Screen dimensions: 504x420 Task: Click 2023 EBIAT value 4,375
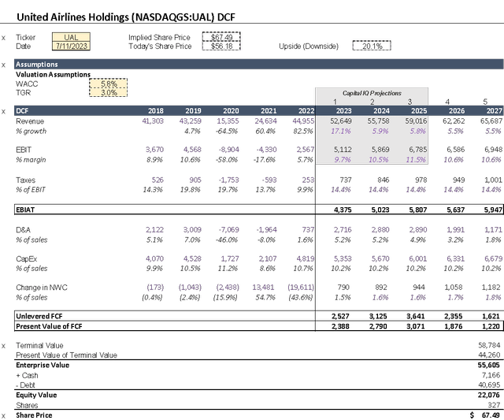[x=343, y=210]
